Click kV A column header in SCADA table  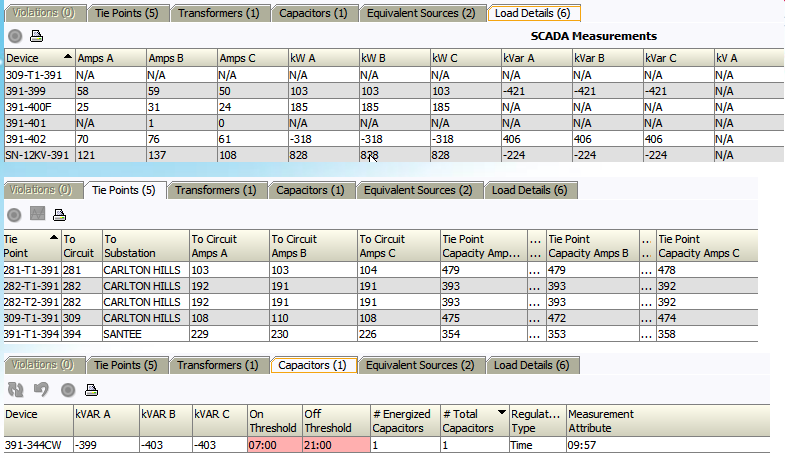(x=749, y=58)
